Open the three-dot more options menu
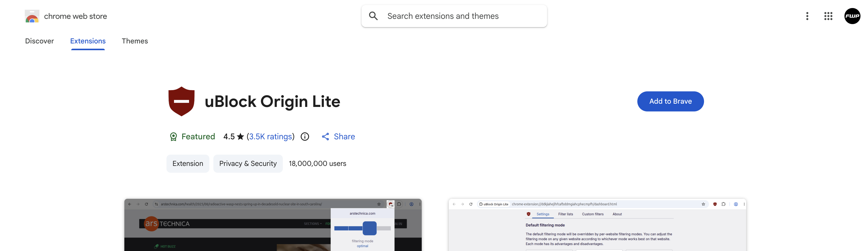Viewport: 868px width, 251px height. pyautogui.click(x=807, y=16)
